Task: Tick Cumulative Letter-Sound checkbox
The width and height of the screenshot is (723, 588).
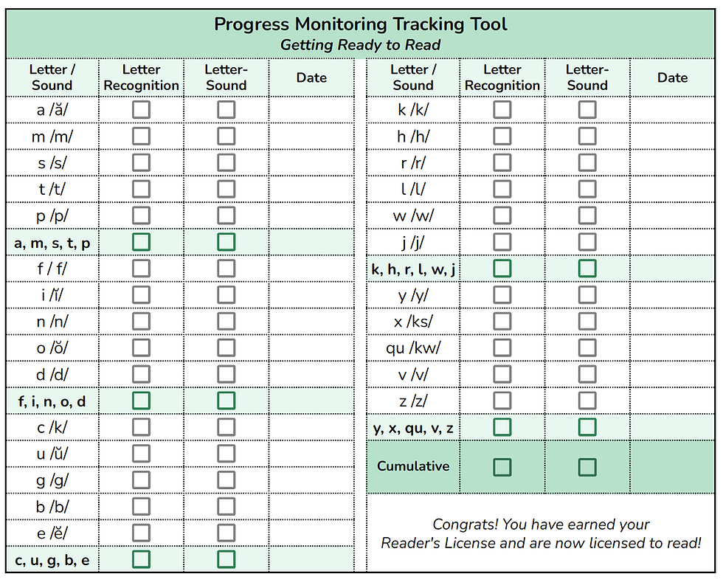Action: [x=587, y=467]
